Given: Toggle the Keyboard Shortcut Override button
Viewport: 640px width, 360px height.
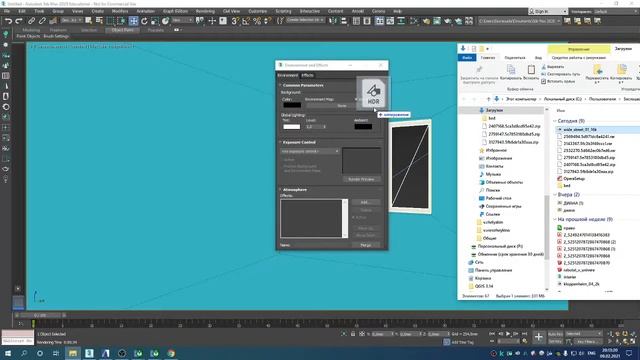Looking at the screenshot, I should (223, 21).
